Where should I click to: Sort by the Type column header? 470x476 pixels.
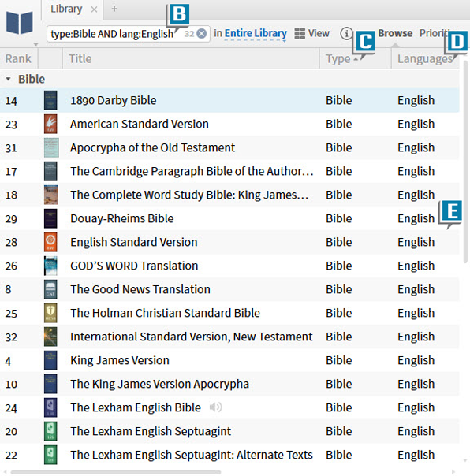(338, 58)
